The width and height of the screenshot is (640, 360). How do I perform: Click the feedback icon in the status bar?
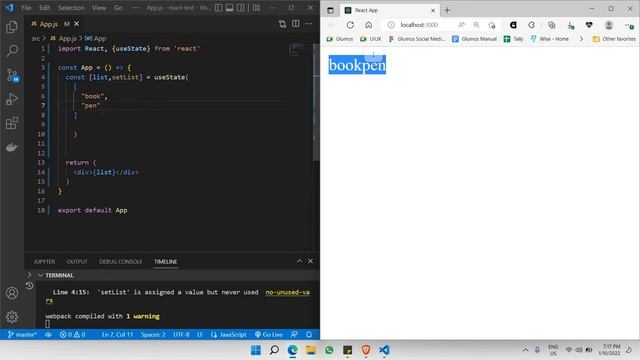(x=294, y=335)
